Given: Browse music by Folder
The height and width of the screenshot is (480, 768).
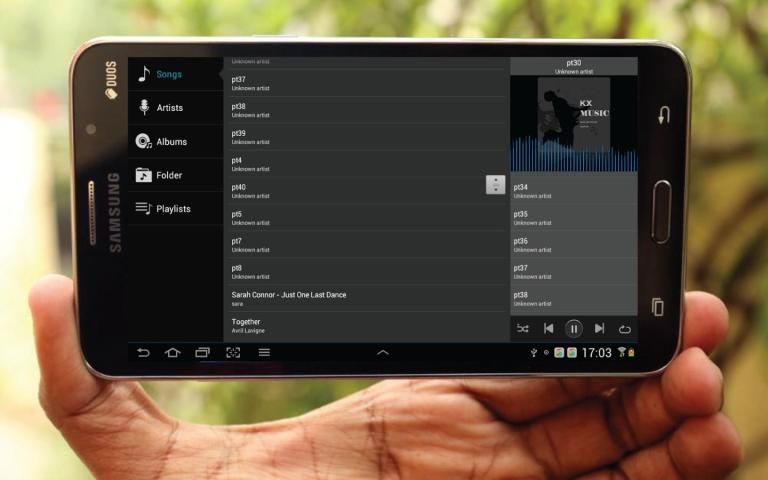Looking at the screenshot, I should pos(170,175).
